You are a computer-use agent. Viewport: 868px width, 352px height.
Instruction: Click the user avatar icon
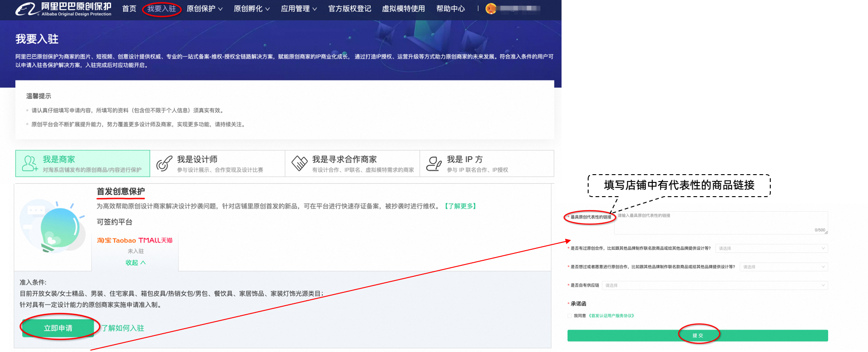pos(491,9)
